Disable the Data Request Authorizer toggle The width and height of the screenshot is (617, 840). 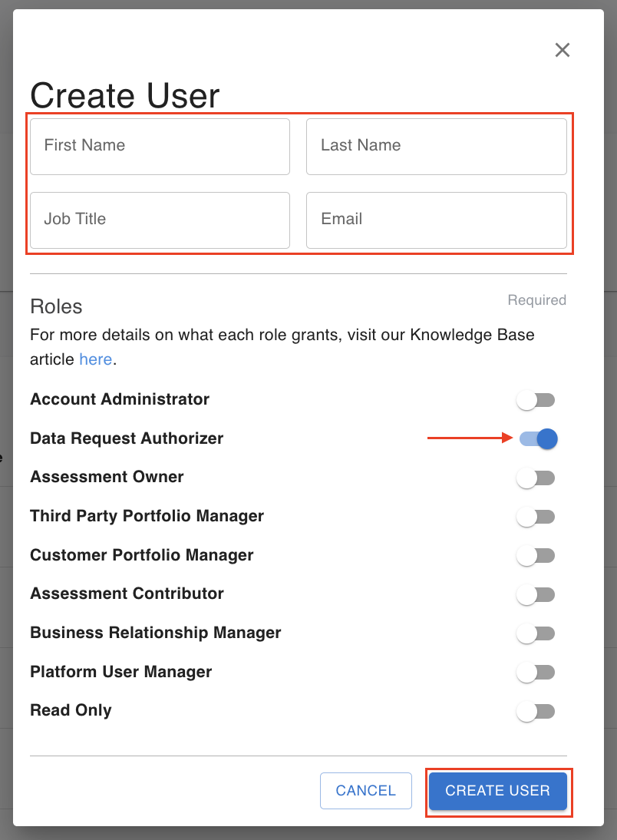(536, 438)
